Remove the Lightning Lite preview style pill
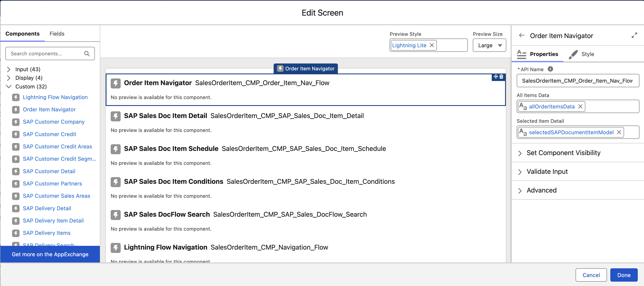Viewport: 644px width, 286px height. pos(432,45)
